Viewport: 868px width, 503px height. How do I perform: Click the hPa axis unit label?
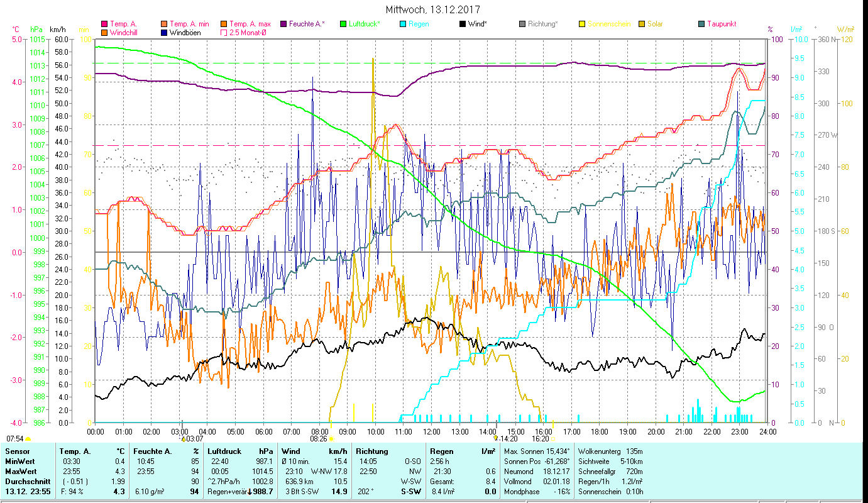coord(36,30)
